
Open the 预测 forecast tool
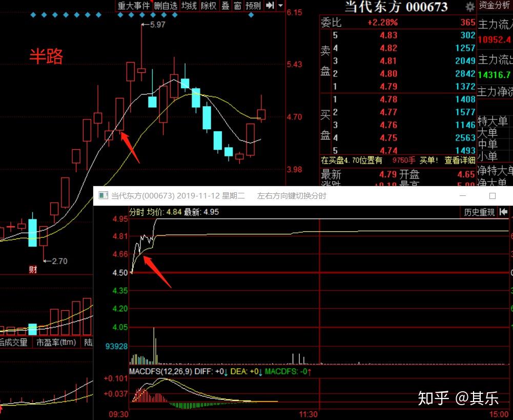253,6
